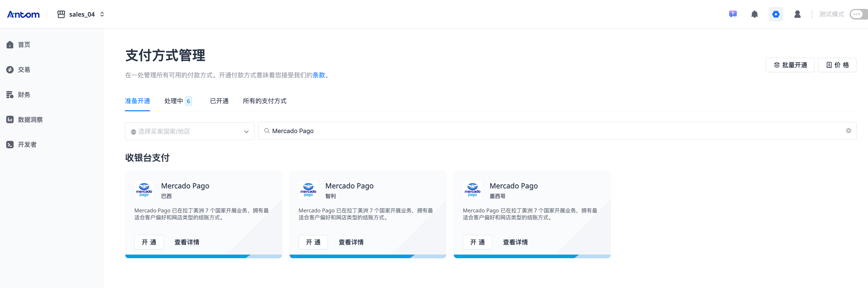Switch to the 已开通 tab
Viewport: 868px width, 288px height.
pyautogui.click(x=219, y=101)
